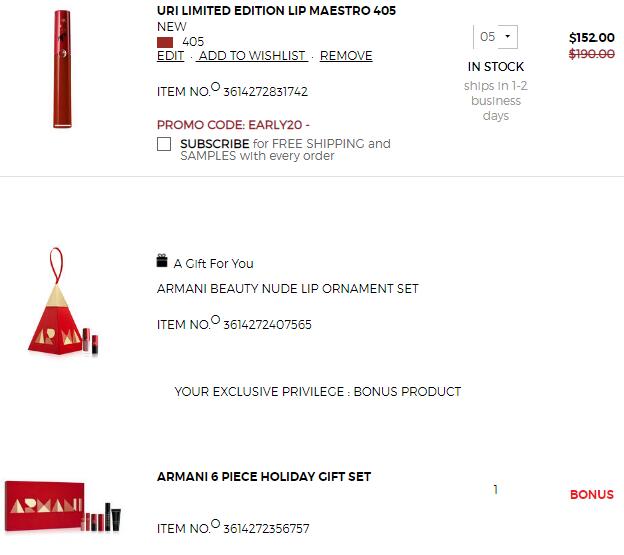624x555 pixels.
Task: Open the Nude Lip Ornament Set image
Action: [63, 302]
